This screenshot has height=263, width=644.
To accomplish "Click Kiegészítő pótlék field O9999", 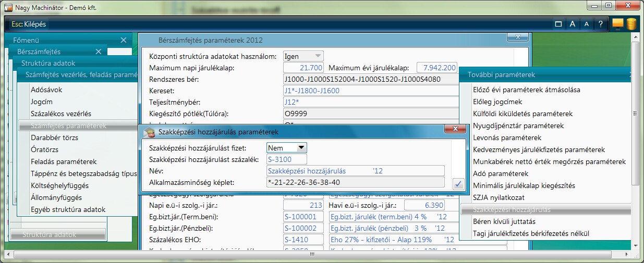I will click(370, 114).
